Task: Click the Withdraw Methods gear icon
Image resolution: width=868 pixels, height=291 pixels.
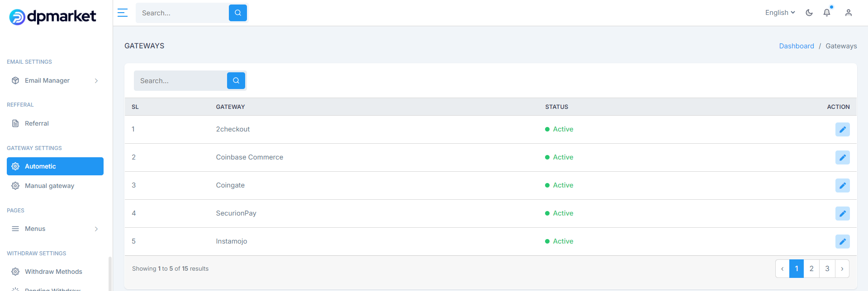Action: point(15,272)
